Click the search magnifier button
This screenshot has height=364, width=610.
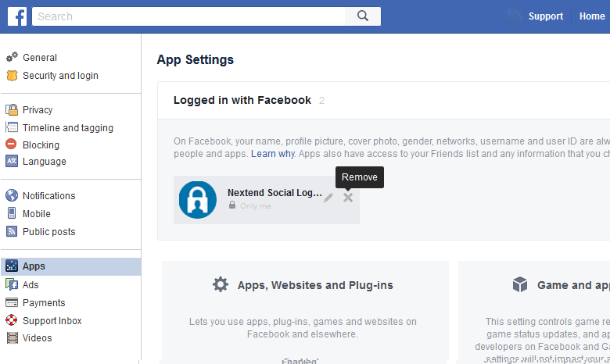362,16
